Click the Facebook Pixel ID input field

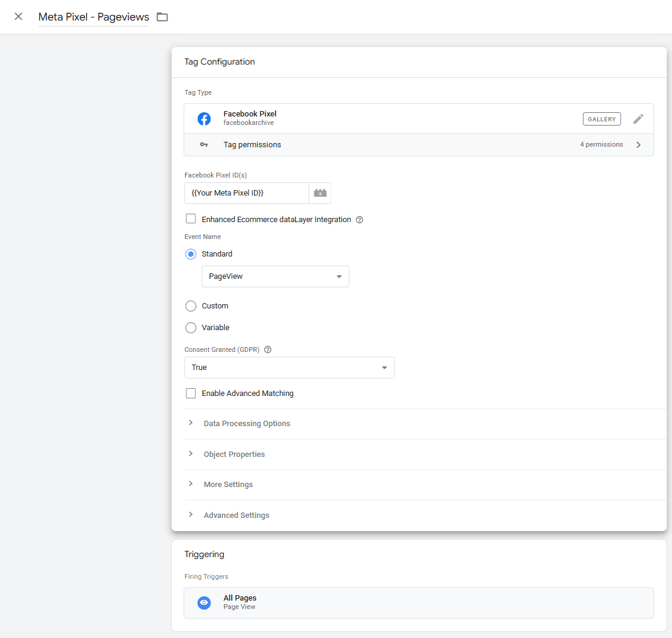(246, 193)
